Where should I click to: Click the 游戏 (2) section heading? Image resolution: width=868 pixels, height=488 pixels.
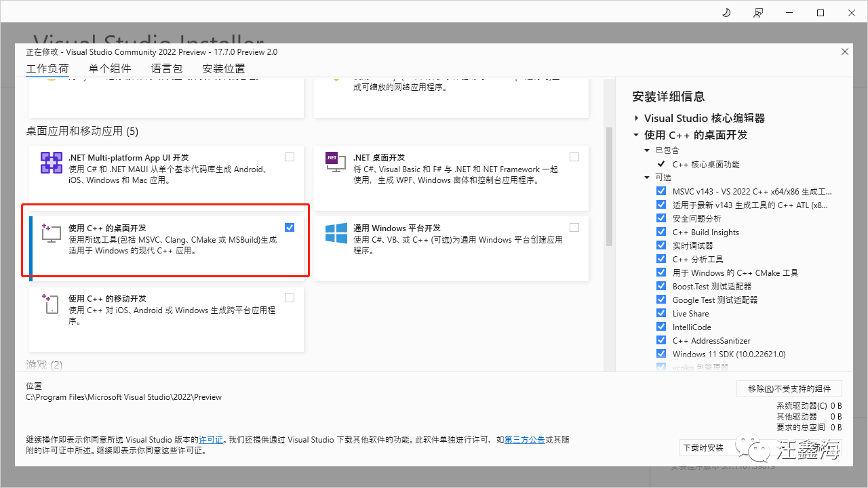pos(44,365)
